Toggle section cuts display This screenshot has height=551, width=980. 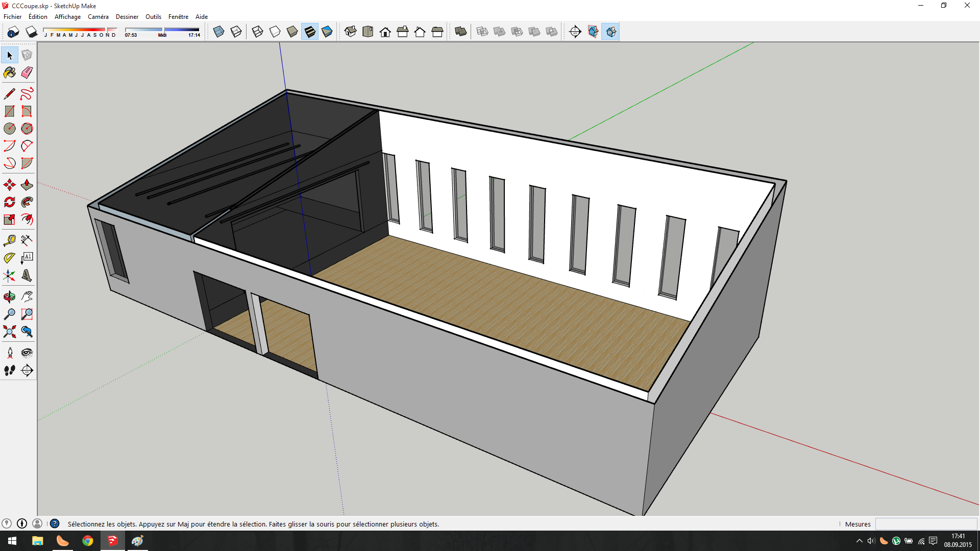click(610, 32)
